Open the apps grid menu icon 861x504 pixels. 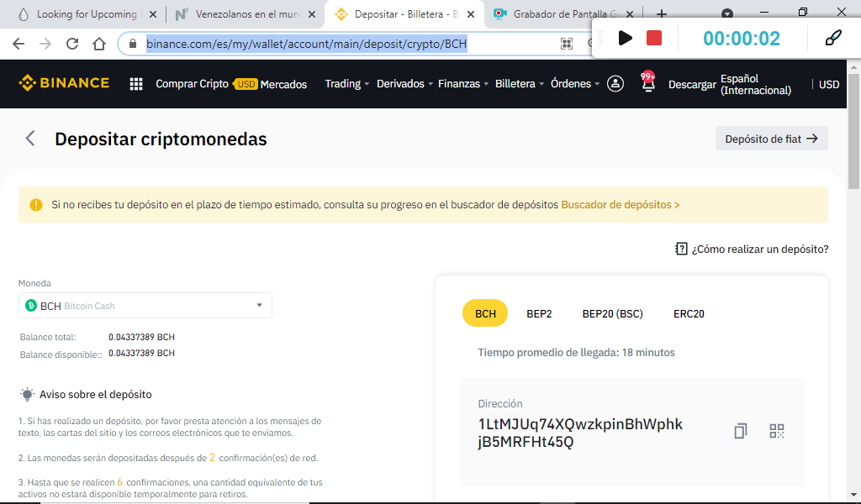coord(136,84)
